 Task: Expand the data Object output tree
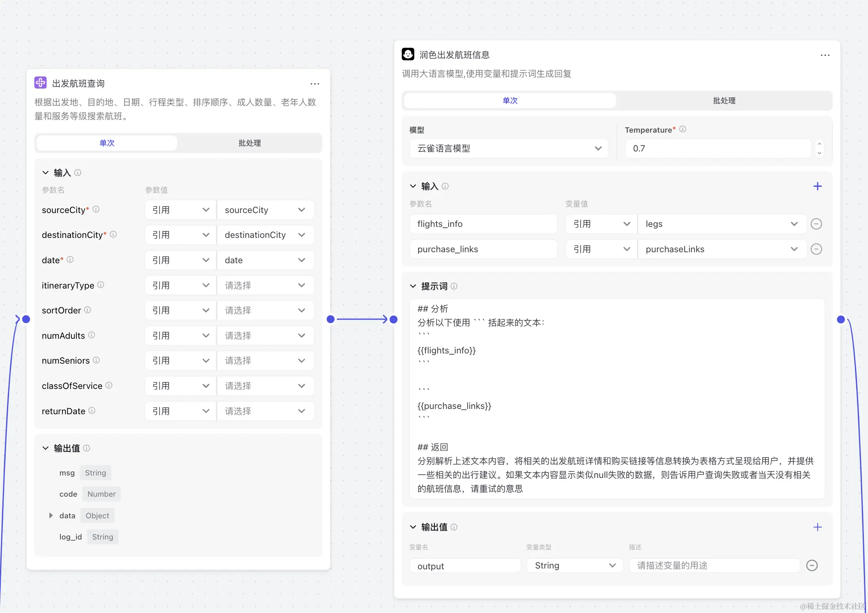51,516
